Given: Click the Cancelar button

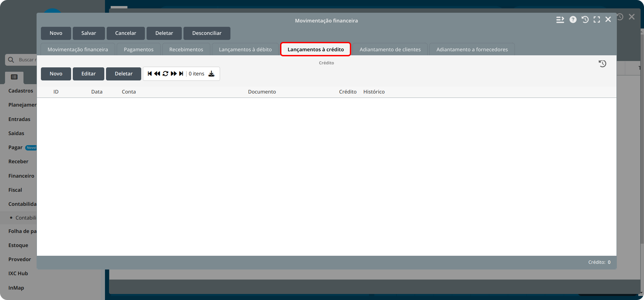Looking at the screenshot, I should pos(126,33).
